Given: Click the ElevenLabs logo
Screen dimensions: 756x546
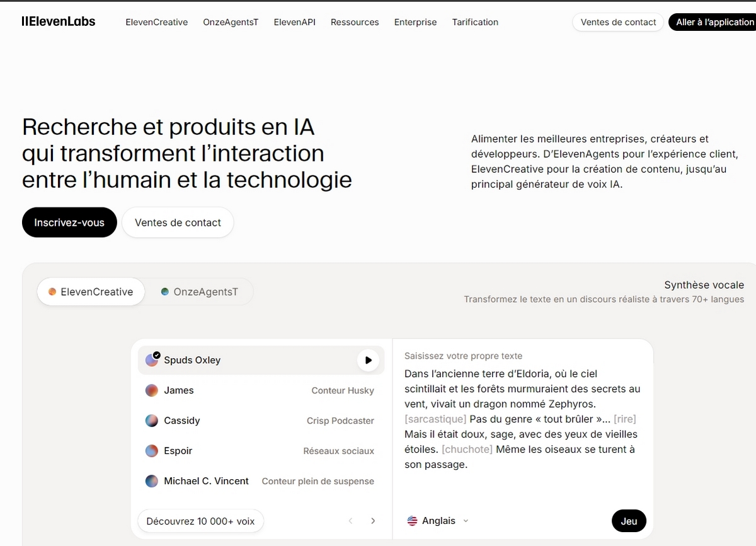Looking at the screenshot, I should point(59,21).
